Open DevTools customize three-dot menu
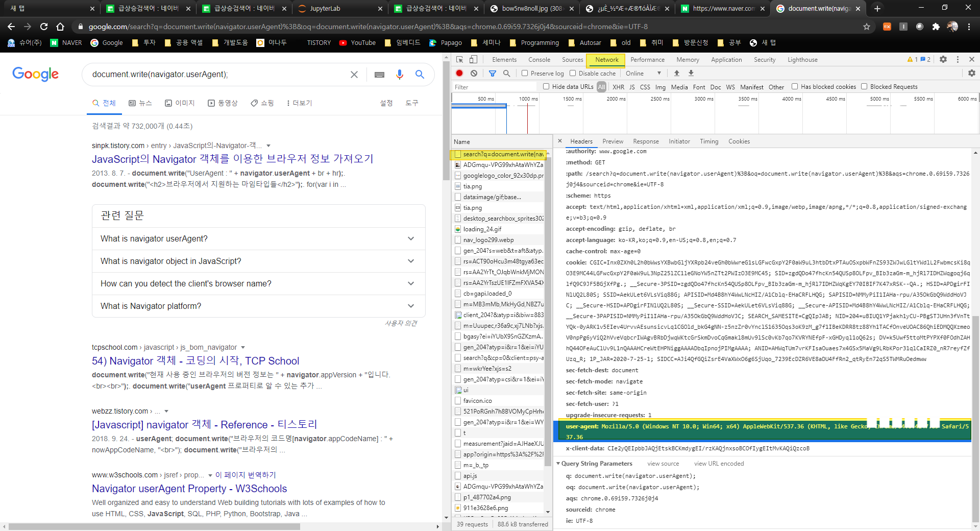Viewport: 980px width, 531px height. [x=958, y=60]
